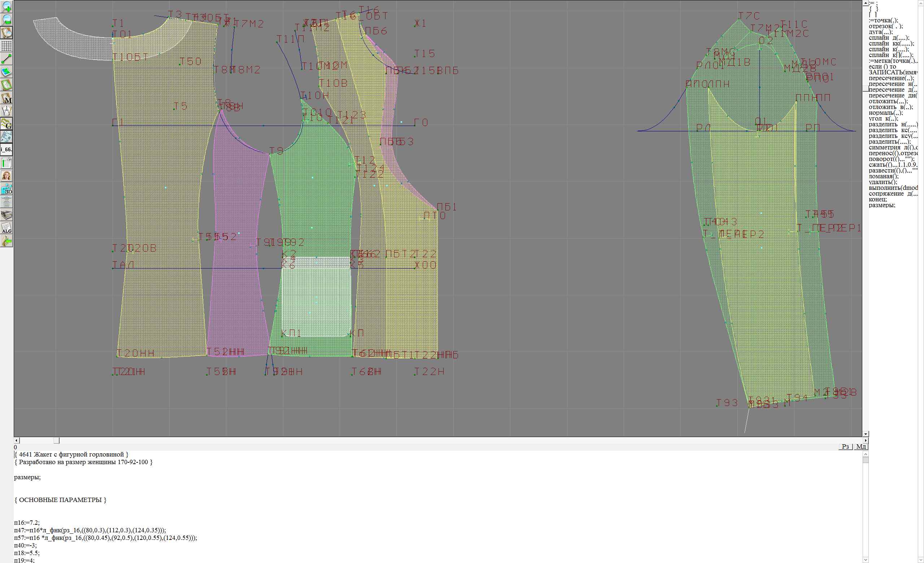Click the green table sheet icon
924x563 pixels.
(6, 163)
